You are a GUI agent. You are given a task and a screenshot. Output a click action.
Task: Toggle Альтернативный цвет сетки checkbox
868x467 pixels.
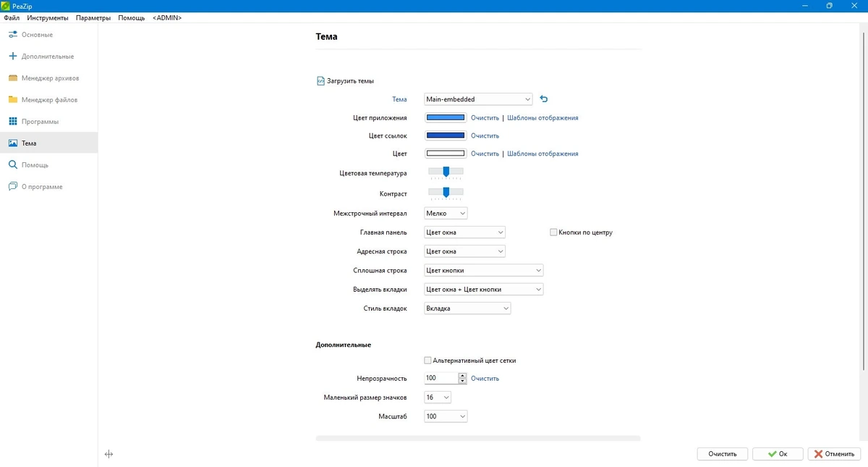point(427,361)
